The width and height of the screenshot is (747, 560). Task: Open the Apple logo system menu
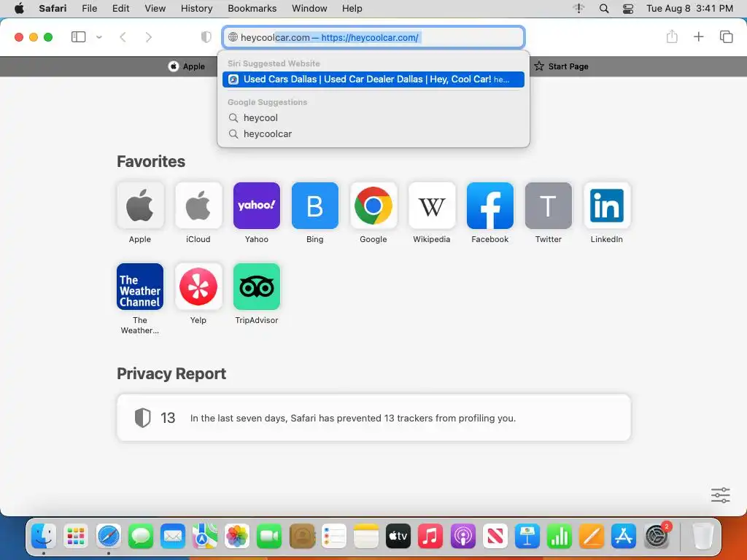coord(19,8)
